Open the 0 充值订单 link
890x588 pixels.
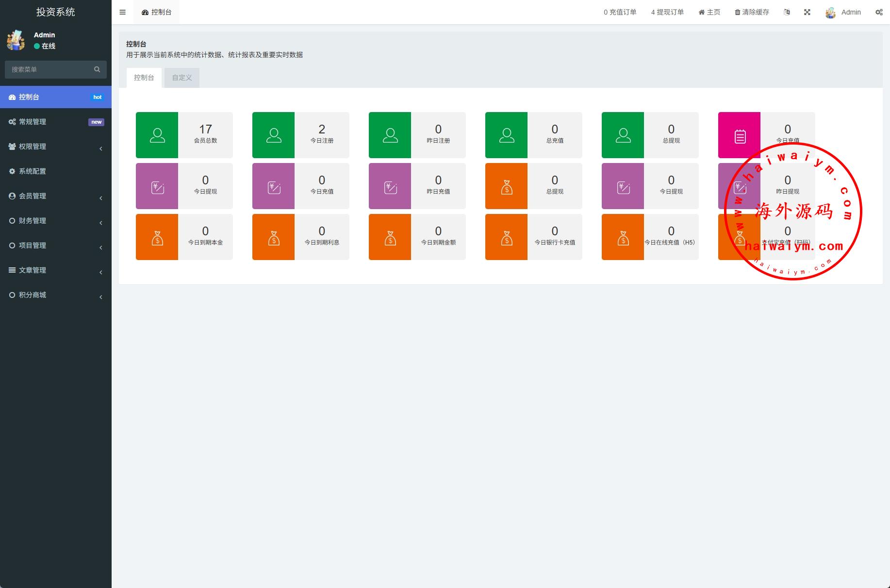pyautogui.click(x=620, y=12)
